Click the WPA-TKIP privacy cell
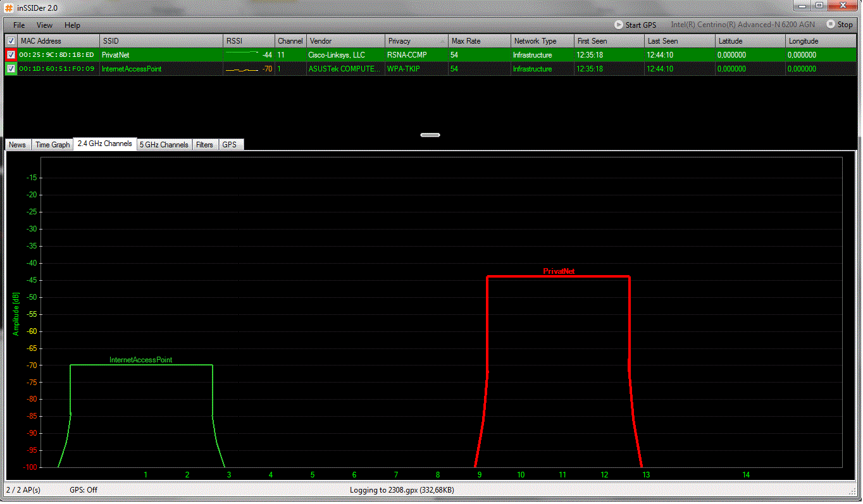This screenshot has width=863, height=504. [x=417, y=69]
